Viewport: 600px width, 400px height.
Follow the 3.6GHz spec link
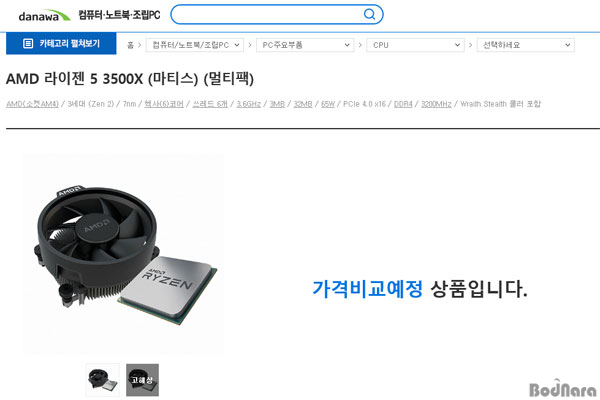[248, 104]
